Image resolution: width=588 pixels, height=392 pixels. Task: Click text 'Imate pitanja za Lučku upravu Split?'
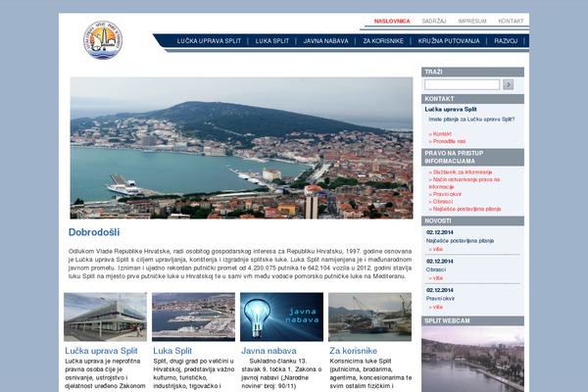pos(471,120)
